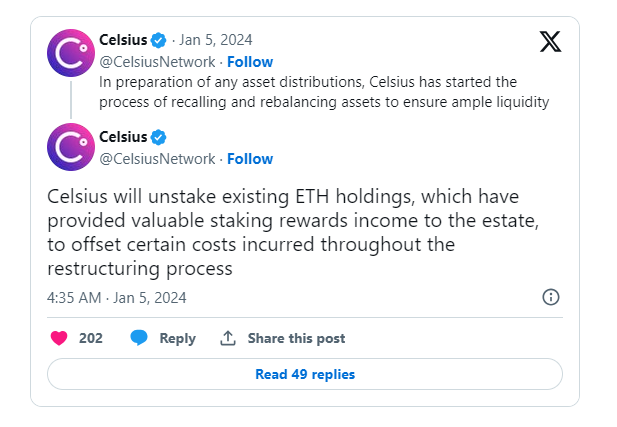Screen dimensions: 617x427
Task: Open Read 49 replies button
Action: pyautogui.click(x=305, y=374)
